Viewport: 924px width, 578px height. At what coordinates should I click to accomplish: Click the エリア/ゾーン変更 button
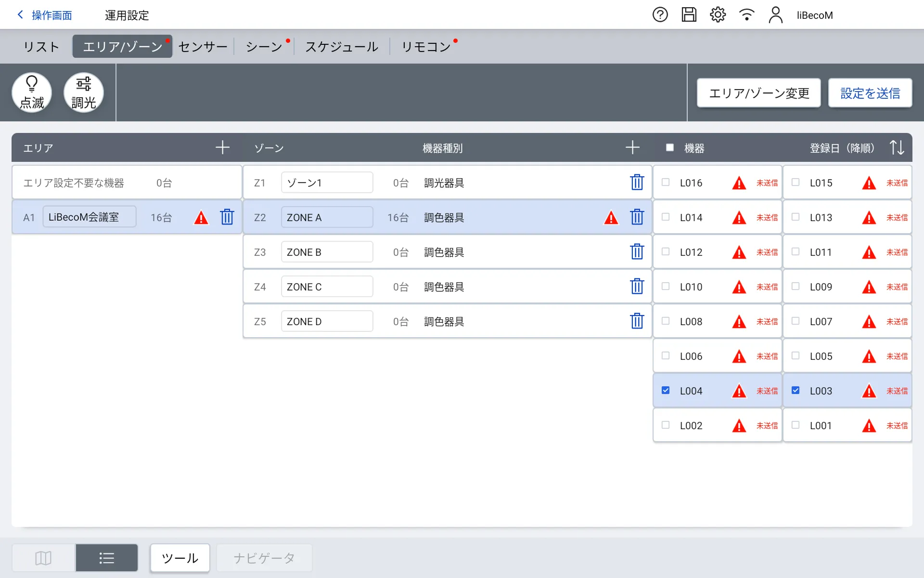(758, 93)
